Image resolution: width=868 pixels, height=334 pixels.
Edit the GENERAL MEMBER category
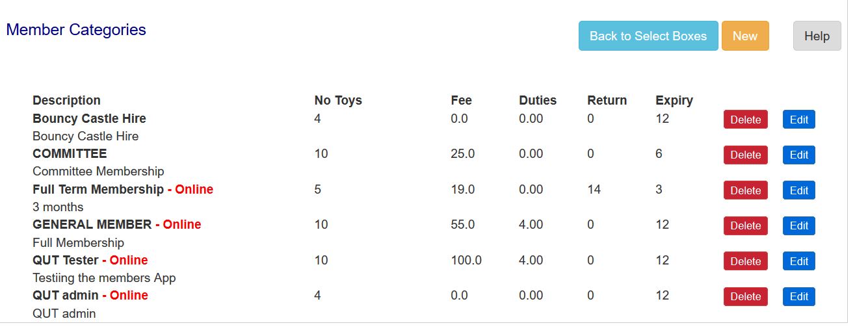798,225
